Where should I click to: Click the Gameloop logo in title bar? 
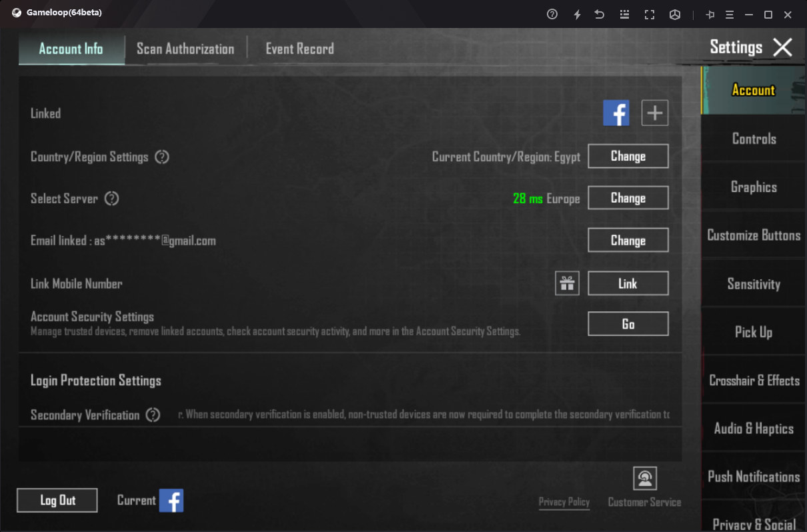17,13
